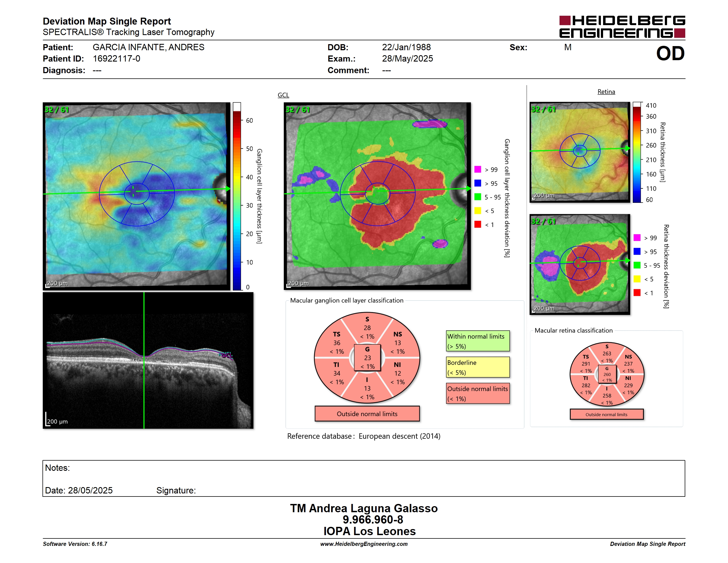728x563 pixels.
Task: Click the patient name GARCIA INFANTE, ANDRES
Action: (x=148, y=47)
